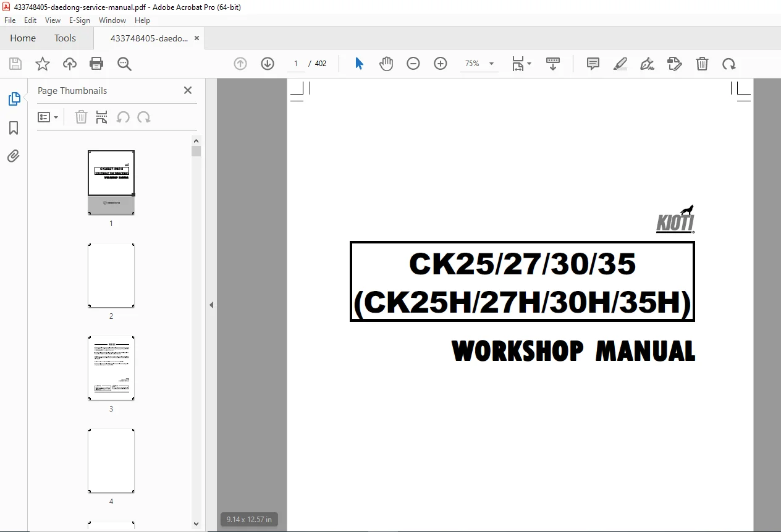Open the sign document pen tool

click(648, 64)
